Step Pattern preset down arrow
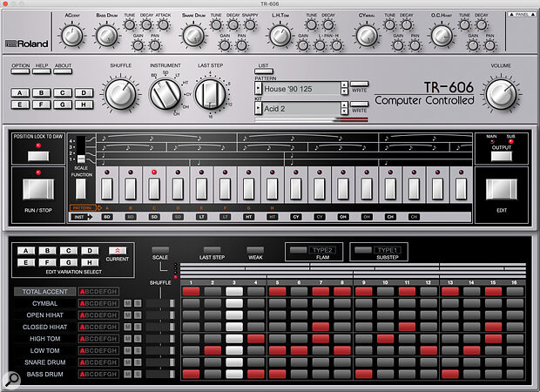Image resolution: width=540 pixels, height=392 pixels. click(x=344, y=91)
